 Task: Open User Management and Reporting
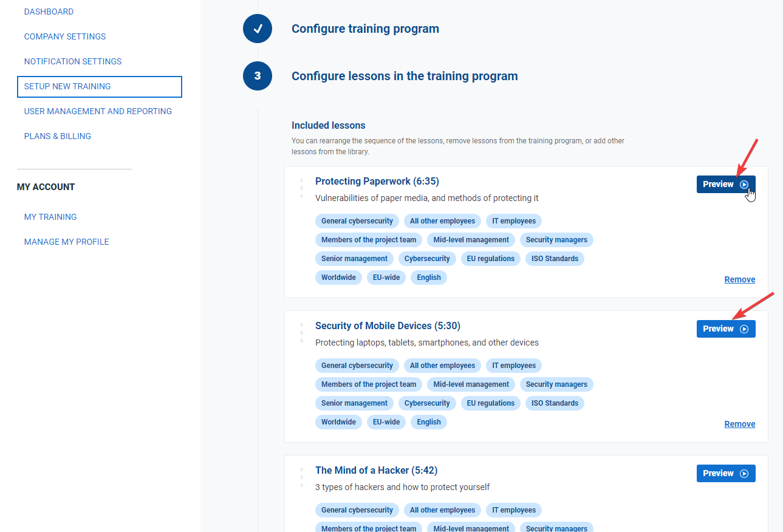click(98, 111)
